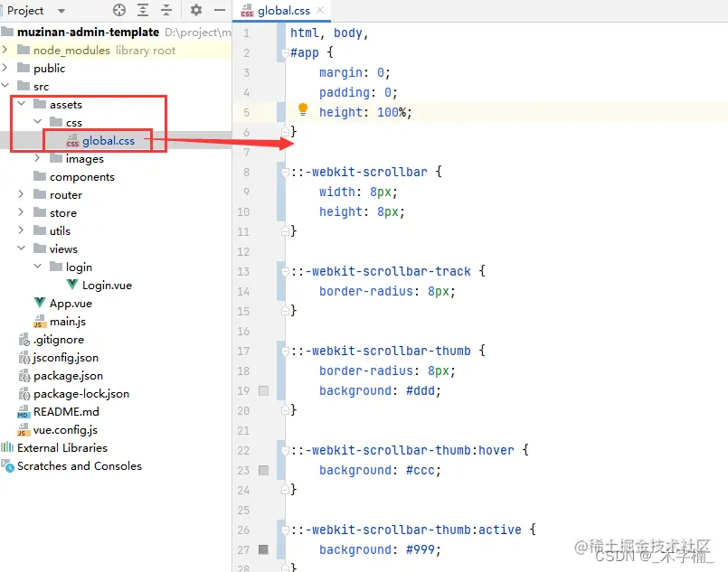728x572 pixels.
Task: Click the Expand All icon in Project toolbar
Action: [x=143, y=10]
